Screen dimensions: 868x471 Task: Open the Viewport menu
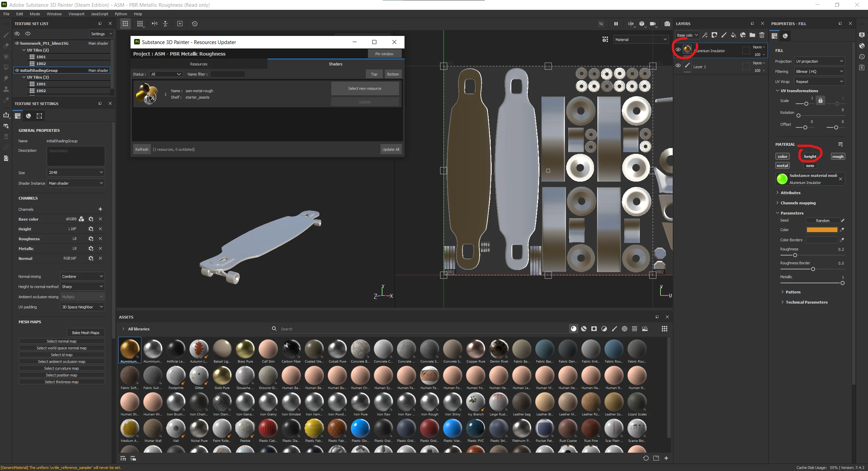(x=76, y=14)
